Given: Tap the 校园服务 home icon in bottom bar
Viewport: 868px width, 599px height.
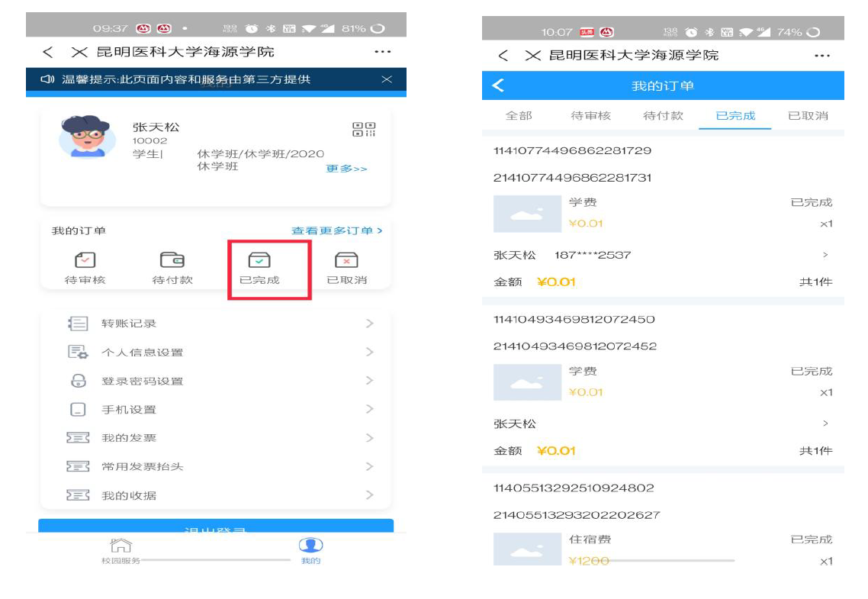Looking at the screenshot, I should pyautogui.click(x=121, y=546).
